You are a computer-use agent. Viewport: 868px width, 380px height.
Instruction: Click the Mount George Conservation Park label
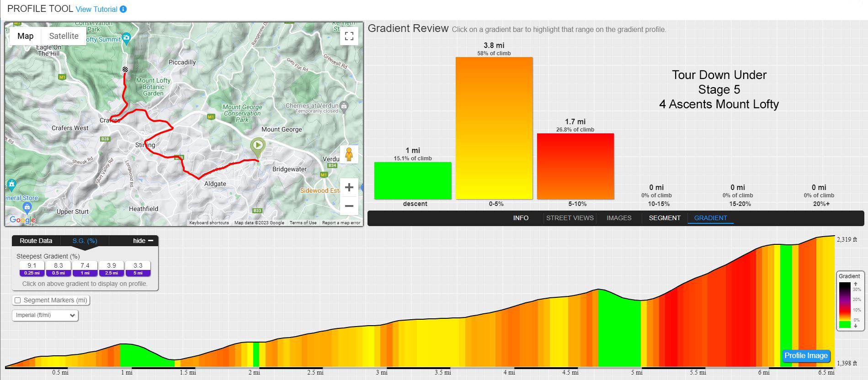point(242,113)
